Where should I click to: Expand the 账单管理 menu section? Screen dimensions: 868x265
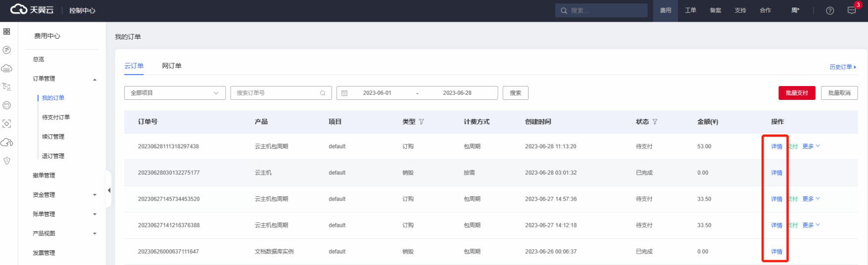point(64,214)
